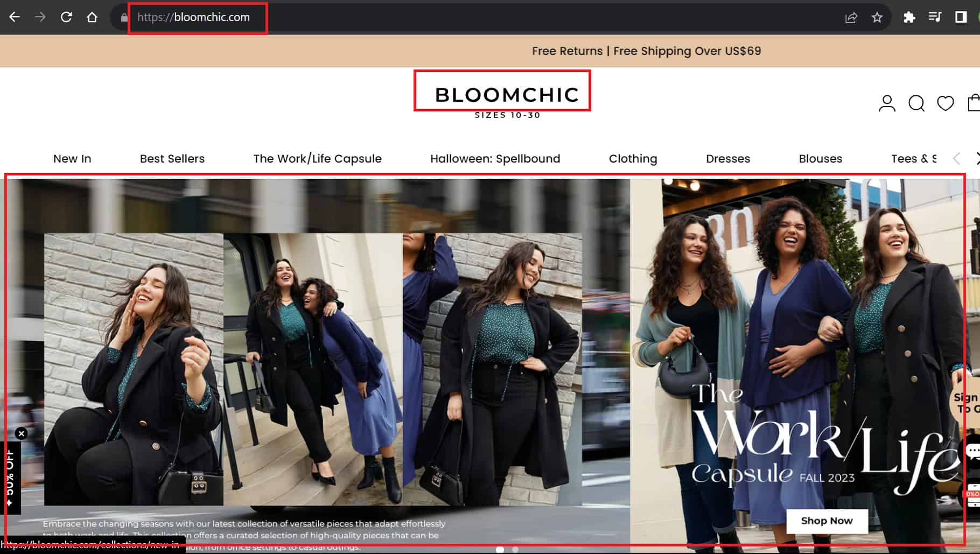Click the Shop Now button
This screenshot has height=554, width=980.
point(827,521)
